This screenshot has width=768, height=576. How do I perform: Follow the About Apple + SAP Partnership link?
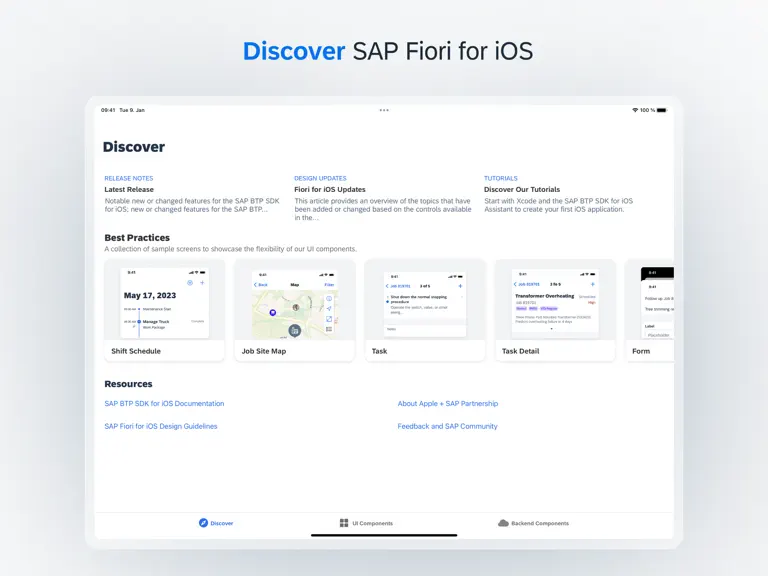448,404
